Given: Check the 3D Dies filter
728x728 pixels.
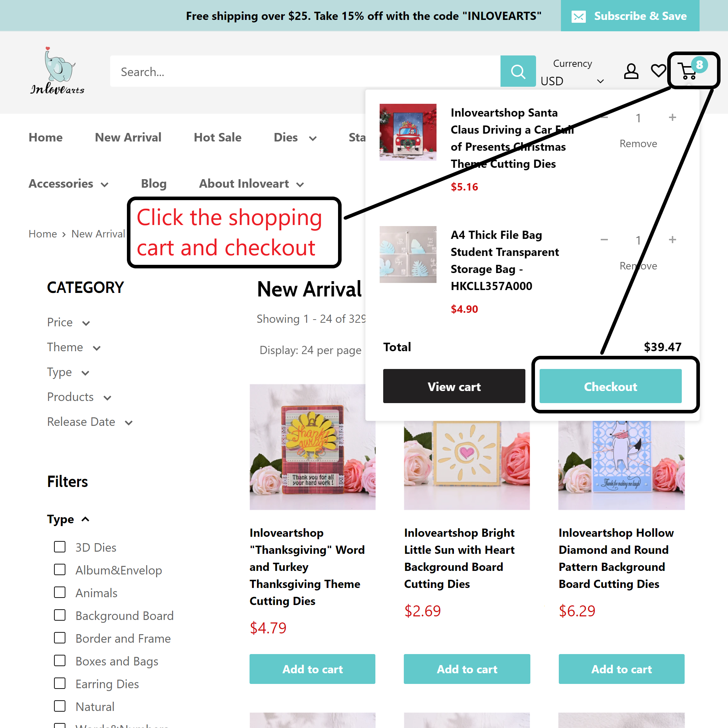Looking at the screenshot, I should pos(59,547).
